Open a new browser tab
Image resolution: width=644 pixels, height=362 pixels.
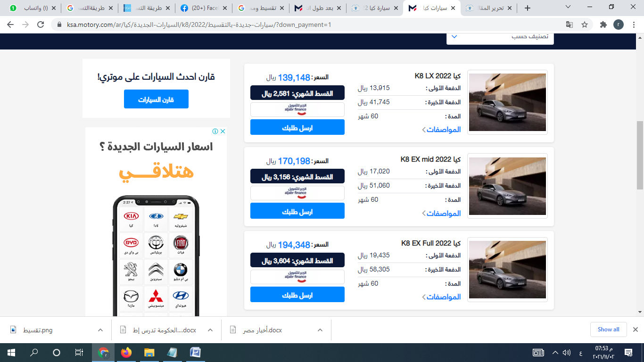527,8
